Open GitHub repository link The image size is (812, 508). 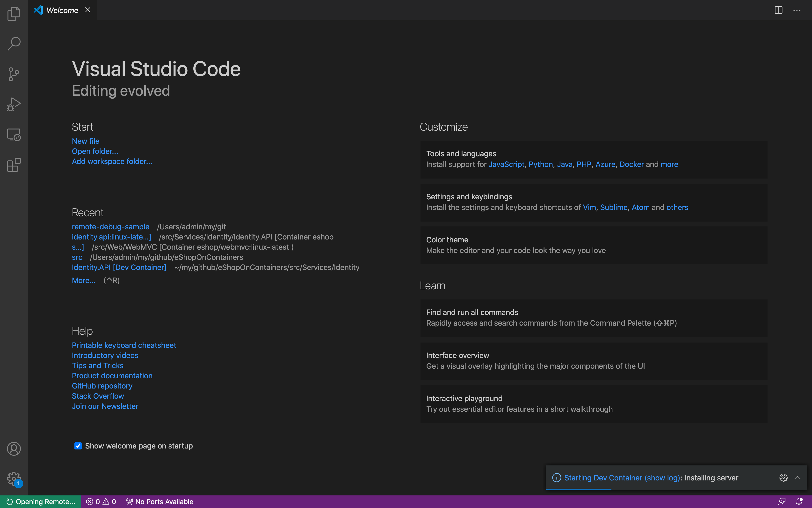click(x=102, y=386)
